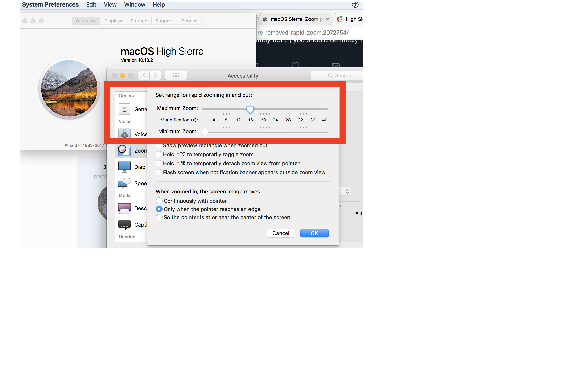Open the Window menu
Screen dimensions: 588x368
pyautogui.click(x=135, y=5)
